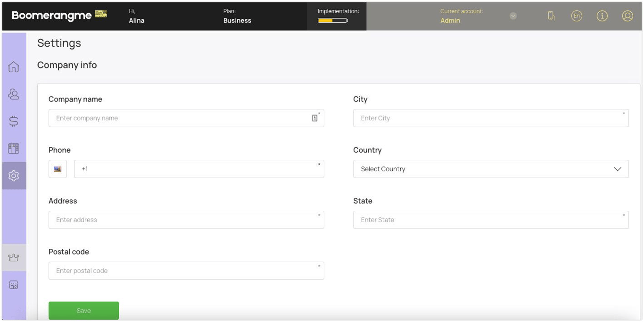Screen dimensions: 644x322
Task: Expand the Current account dropdown arrow
Action: coord(513,16)
